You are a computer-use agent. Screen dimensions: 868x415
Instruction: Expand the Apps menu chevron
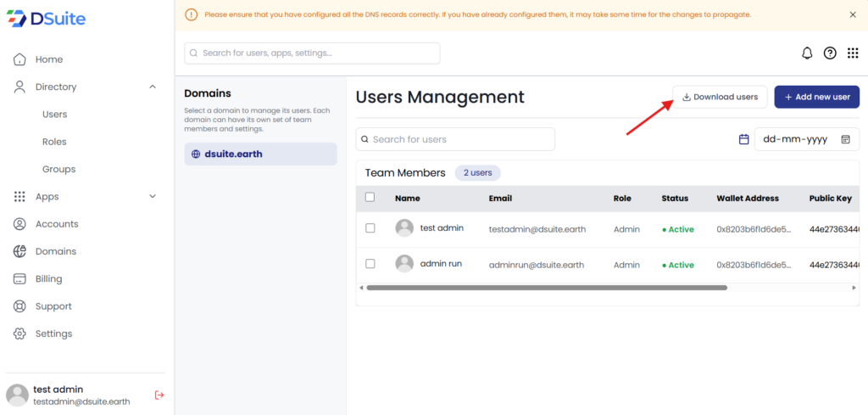153,197
